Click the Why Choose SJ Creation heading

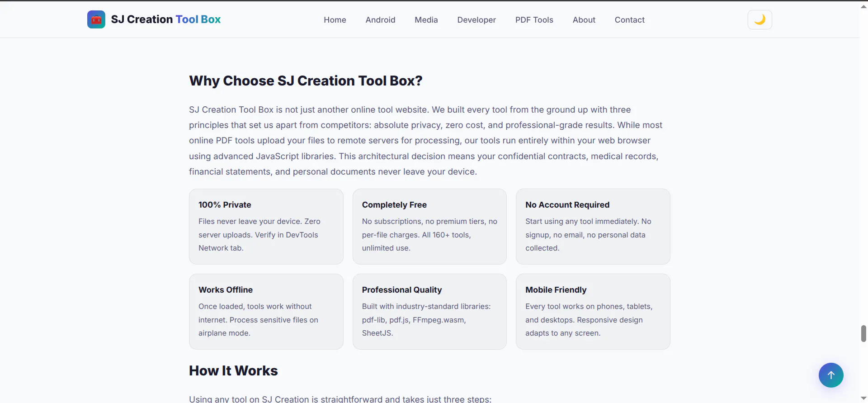[x=306, y=81]
